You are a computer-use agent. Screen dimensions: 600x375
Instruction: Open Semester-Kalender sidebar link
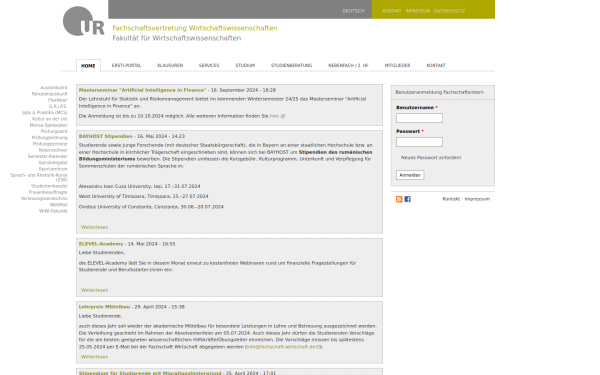tap(47, 156)
